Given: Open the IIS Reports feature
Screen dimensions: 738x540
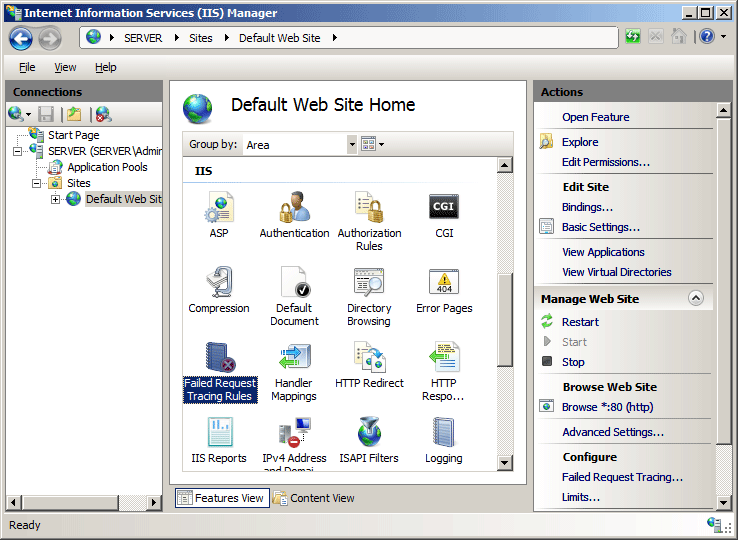Looking at the screenshot, I should [x=219, y=440].
